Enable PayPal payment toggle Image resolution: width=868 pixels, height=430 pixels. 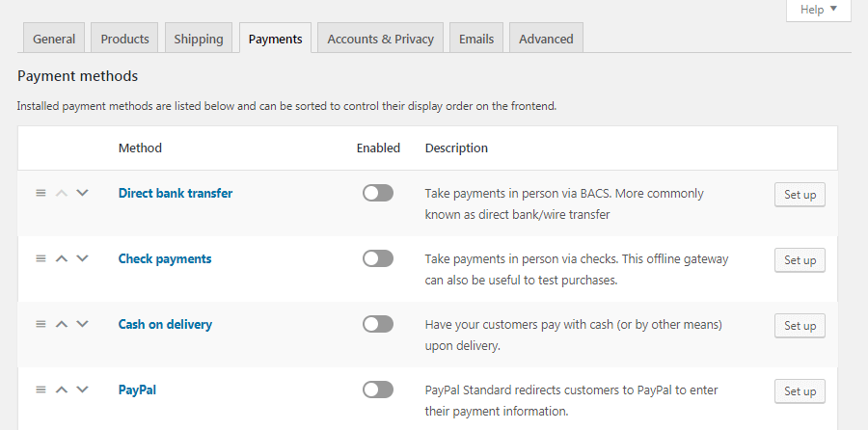(x=378, y=390)
